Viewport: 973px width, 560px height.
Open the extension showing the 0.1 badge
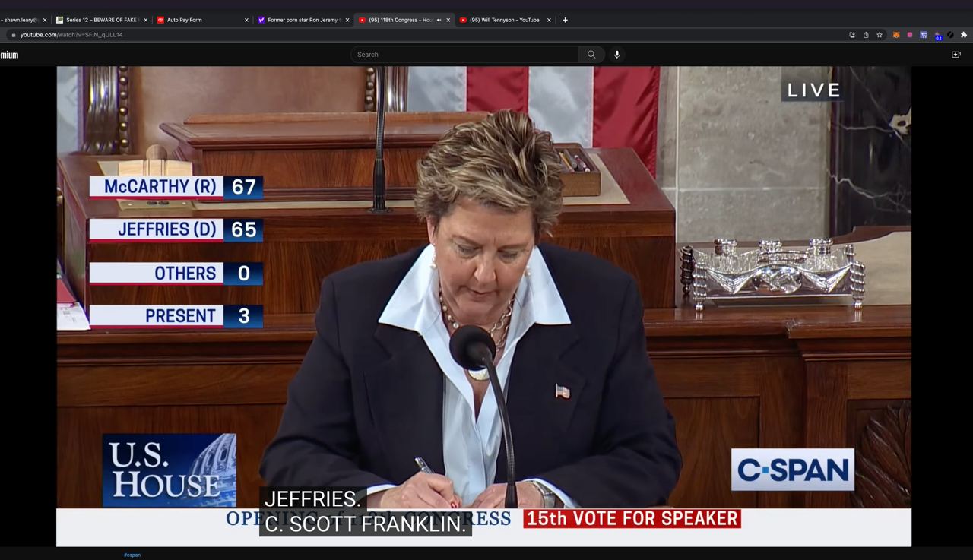[938, 36]
